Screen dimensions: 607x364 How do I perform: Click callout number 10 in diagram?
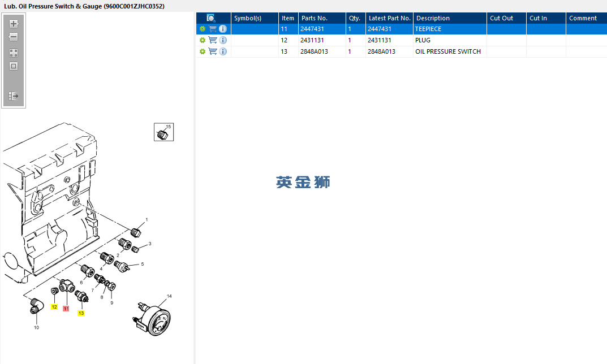click(x=36, y=328)
